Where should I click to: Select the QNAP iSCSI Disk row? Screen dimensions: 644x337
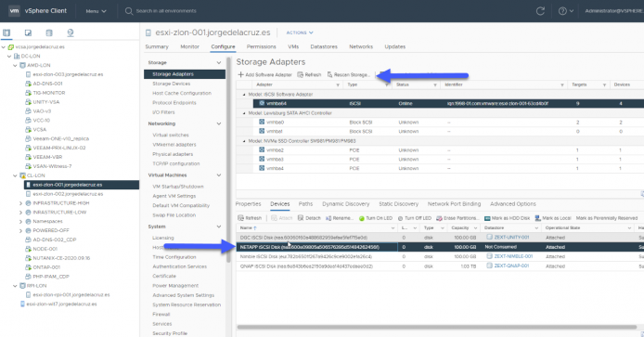click(440, 266)
